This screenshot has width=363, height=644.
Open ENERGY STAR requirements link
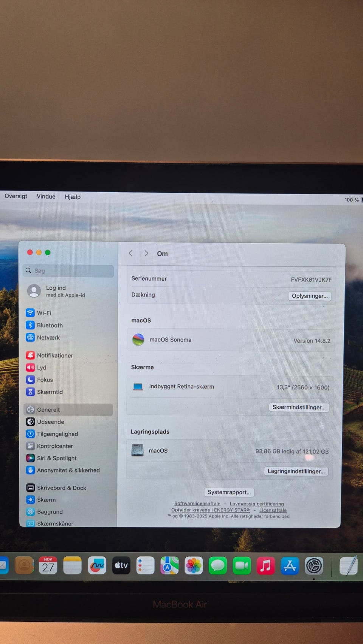[x=211, y=510]
